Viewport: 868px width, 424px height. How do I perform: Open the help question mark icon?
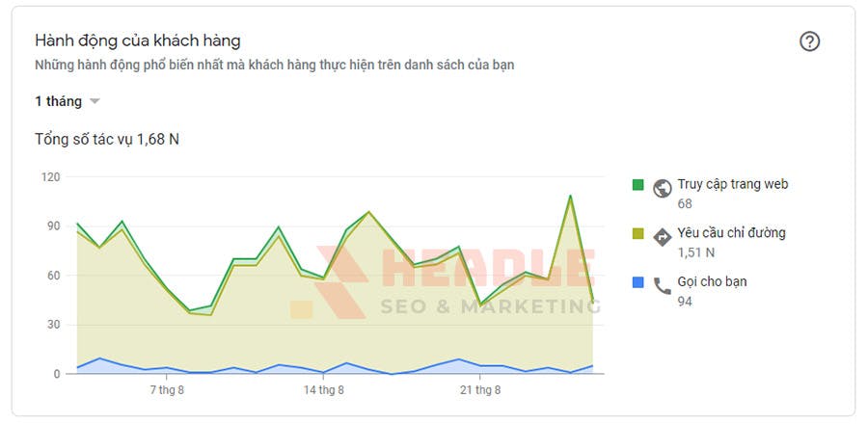[809, 41]
